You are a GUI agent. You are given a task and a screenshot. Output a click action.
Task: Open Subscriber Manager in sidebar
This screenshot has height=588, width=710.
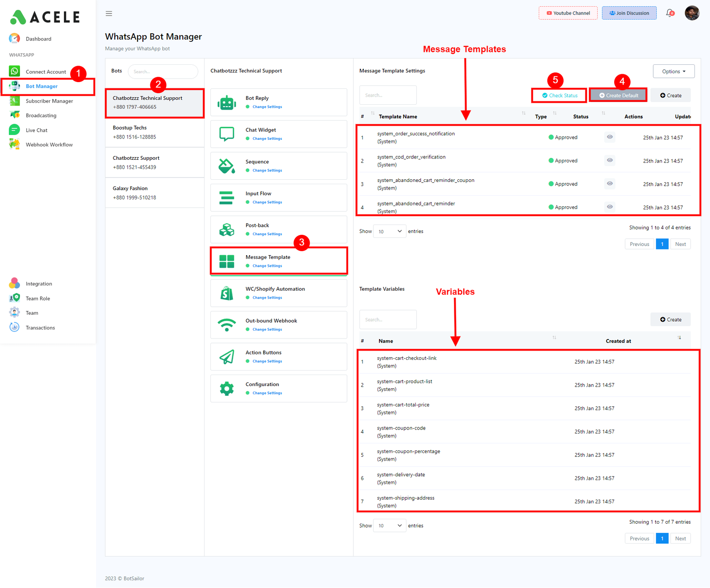click(49, 101)
